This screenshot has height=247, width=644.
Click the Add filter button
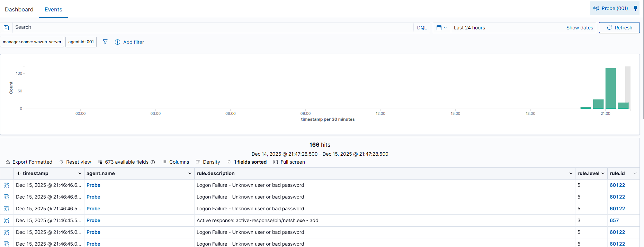[x=129, y=42]
